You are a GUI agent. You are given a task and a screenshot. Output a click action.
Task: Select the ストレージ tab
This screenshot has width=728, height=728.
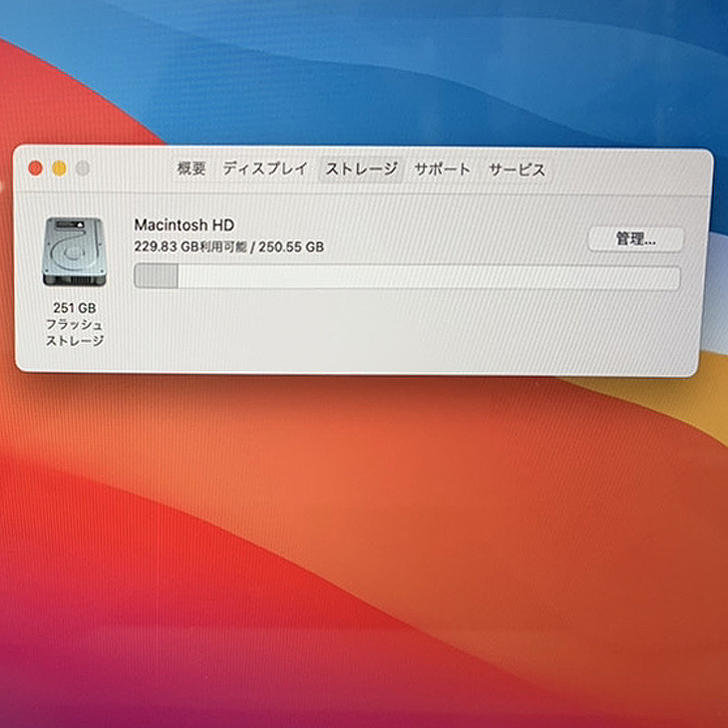pyautogui.click(x=361, y=169)
